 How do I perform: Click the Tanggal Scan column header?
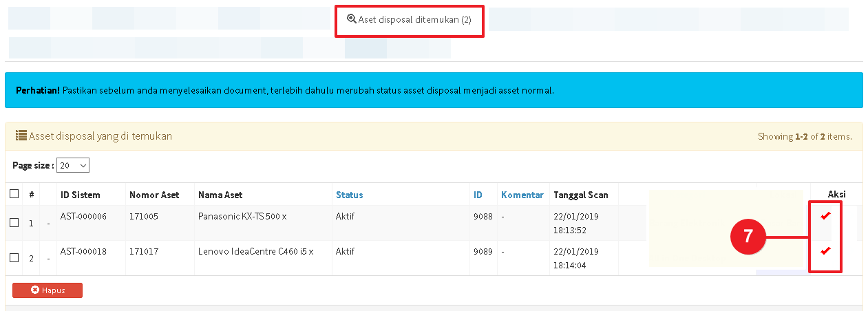580,195
